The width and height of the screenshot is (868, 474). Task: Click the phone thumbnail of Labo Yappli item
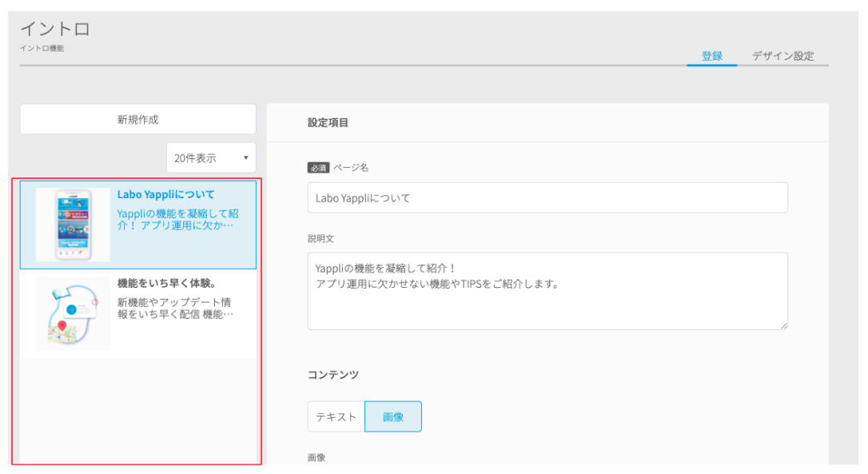pos(73,225)
